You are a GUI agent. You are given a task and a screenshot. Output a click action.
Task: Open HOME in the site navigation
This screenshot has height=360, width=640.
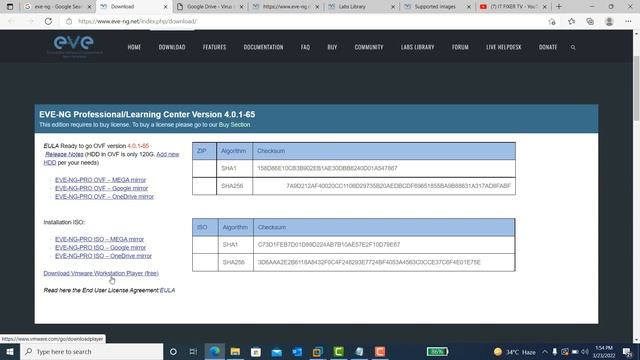[134, 47]
